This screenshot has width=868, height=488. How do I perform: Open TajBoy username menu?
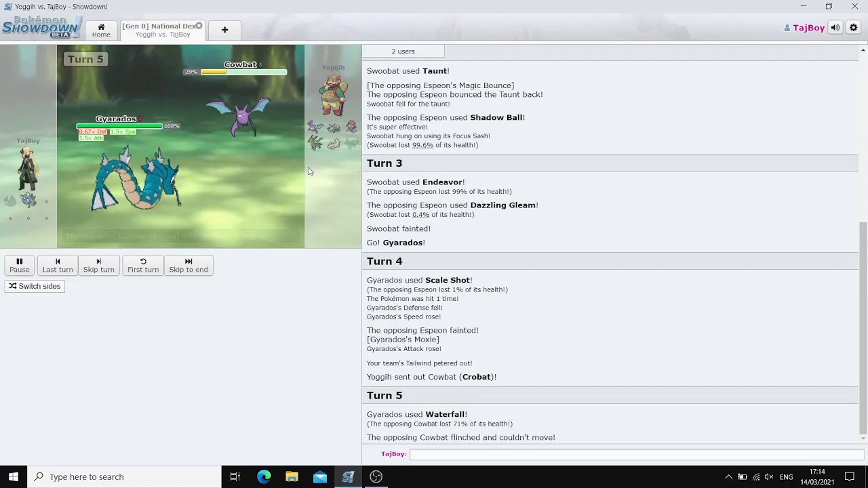(x=804, y=28)
